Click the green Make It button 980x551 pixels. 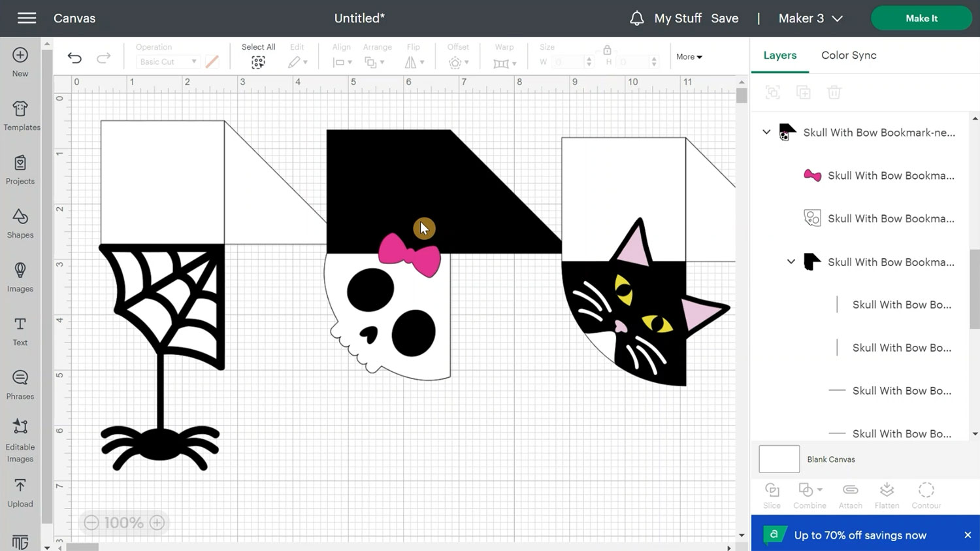click(x=921, y=18)
